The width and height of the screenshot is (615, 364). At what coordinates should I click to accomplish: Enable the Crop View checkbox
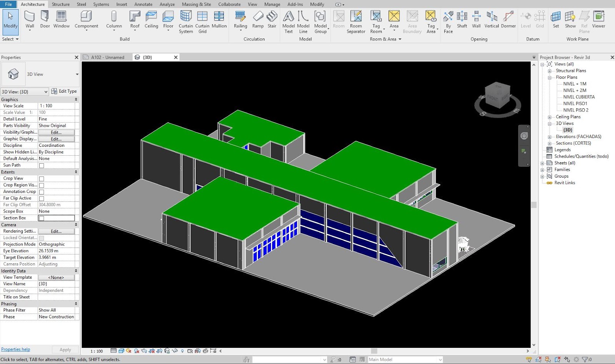(41, 178)
